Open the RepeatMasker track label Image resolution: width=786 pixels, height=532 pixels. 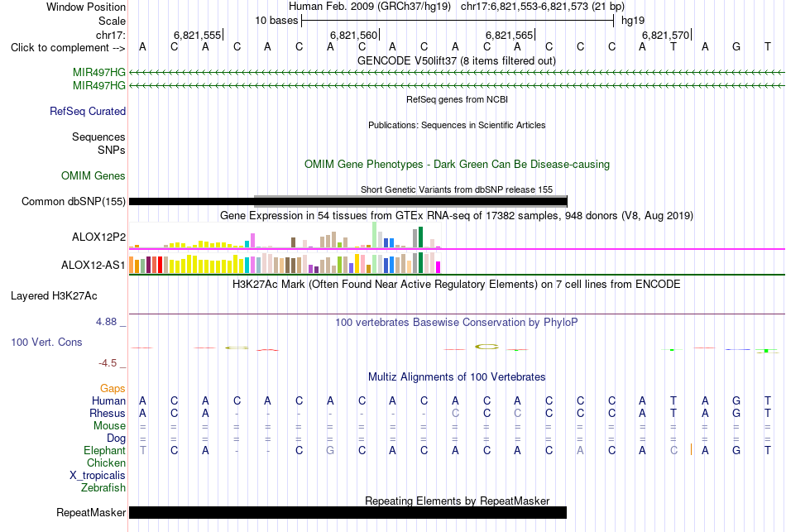(x=91, y=512)
